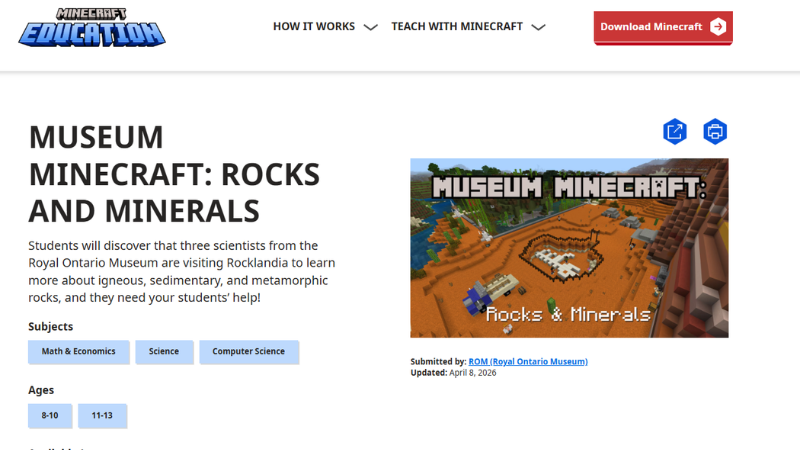Image resolution: width=800 pixels, height=450 pixels.
Task: Click the hexagonal print icon
Action: click(x=715, y=132)
